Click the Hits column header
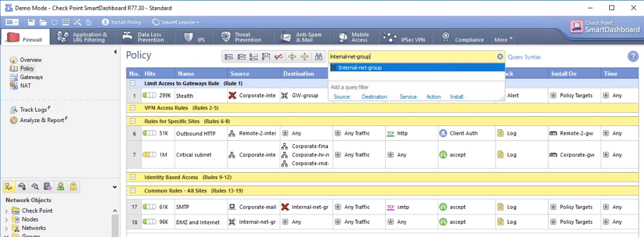 [x=158, y=74]
